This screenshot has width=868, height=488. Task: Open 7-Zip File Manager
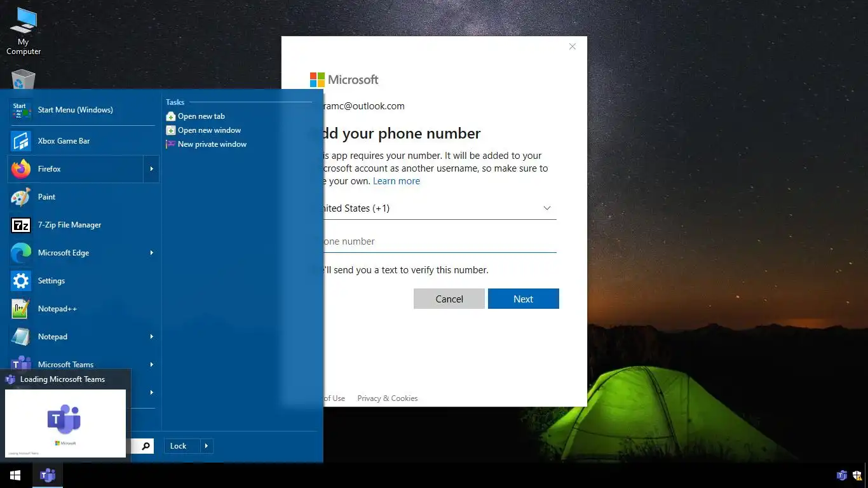tap(83, 225)
